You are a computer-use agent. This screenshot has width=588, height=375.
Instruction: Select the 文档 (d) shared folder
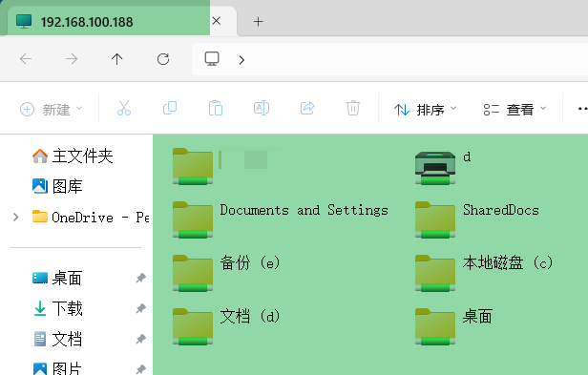[226, 327]
